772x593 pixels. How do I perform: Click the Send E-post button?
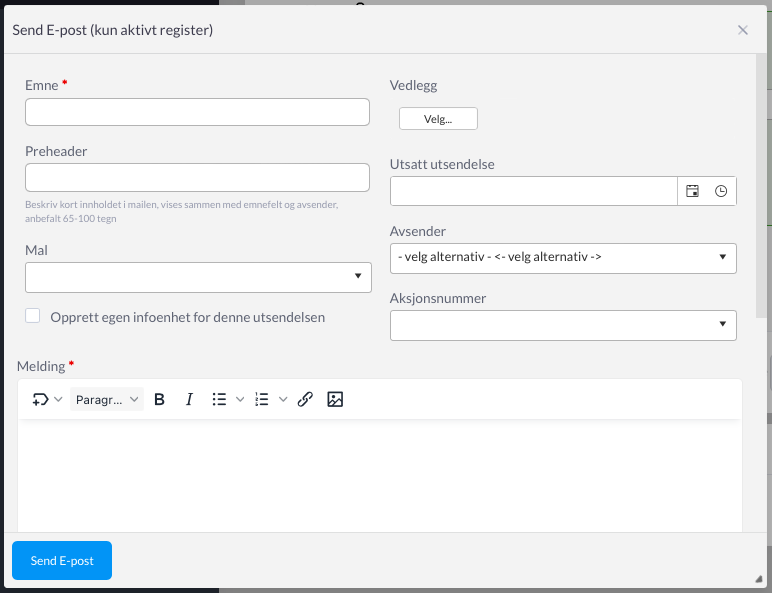[62, 560]
